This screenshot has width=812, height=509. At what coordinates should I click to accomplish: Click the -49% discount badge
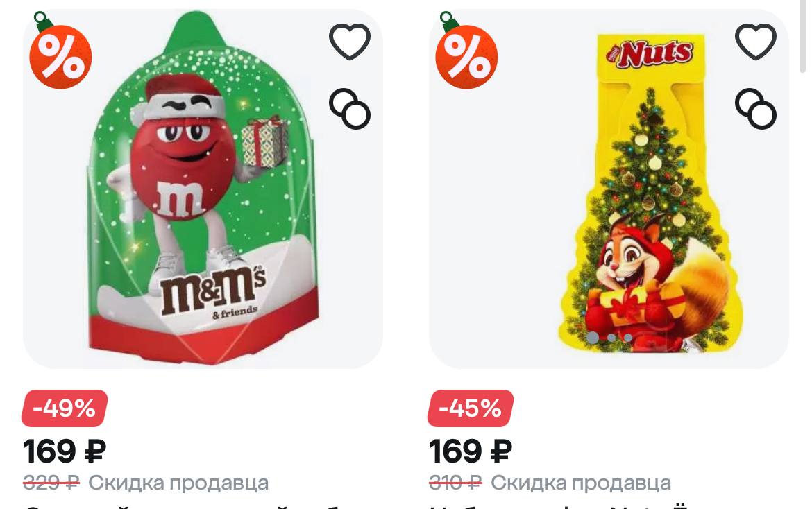click(65, 408)
